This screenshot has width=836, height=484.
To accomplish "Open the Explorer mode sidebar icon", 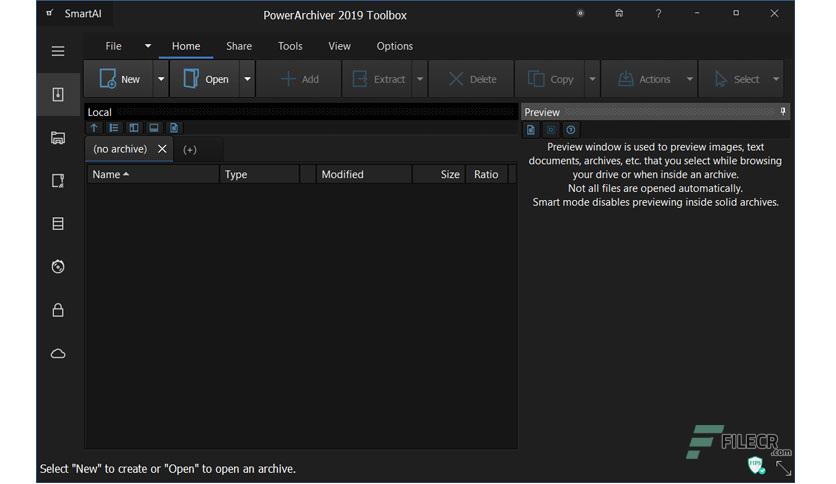I will tap(58, 138).
